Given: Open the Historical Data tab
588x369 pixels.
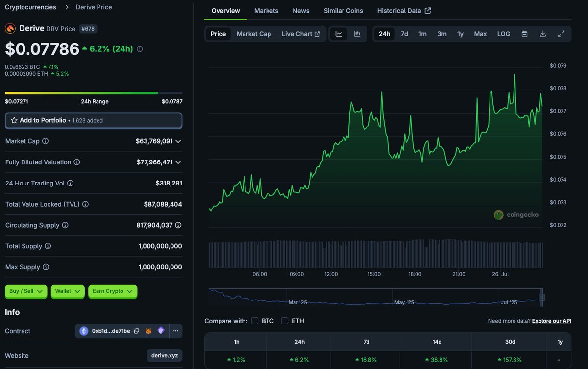Looking at the screenshot, I should pyautogui.click(x=404, y=11).
